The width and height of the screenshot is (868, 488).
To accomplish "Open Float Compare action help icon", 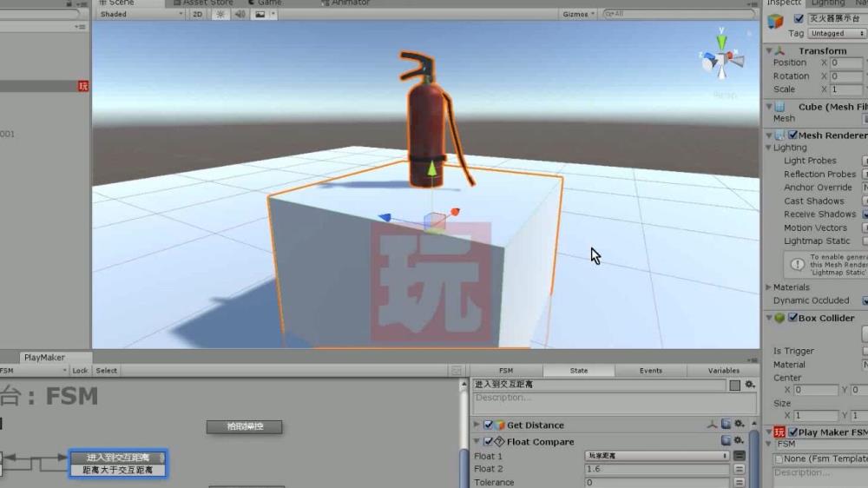I will click(726, 441).
